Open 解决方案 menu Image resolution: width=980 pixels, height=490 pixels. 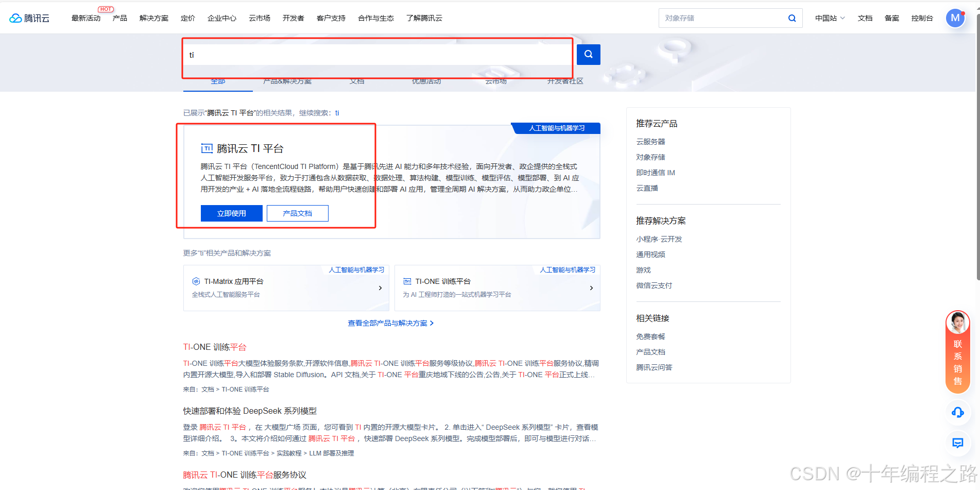click(x=154, y=18)
